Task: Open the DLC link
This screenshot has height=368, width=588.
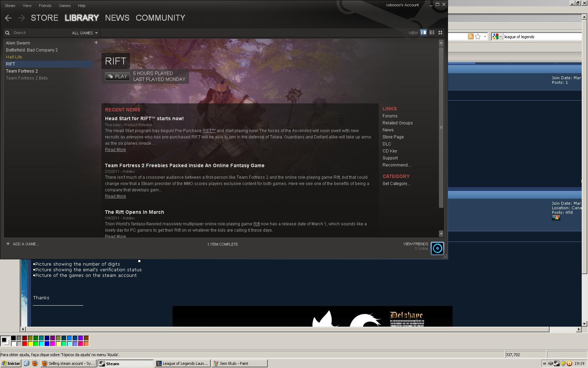Action: 387,144
